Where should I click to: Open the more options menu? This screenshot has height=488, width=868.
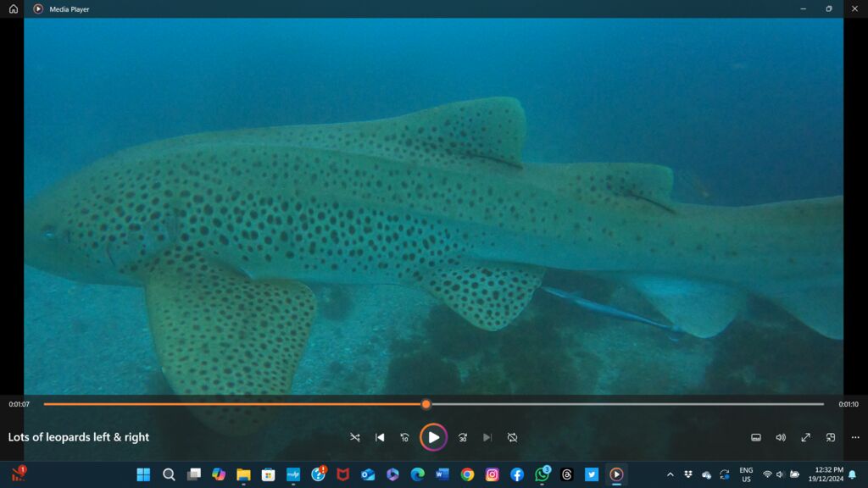(x=855, y=437)
